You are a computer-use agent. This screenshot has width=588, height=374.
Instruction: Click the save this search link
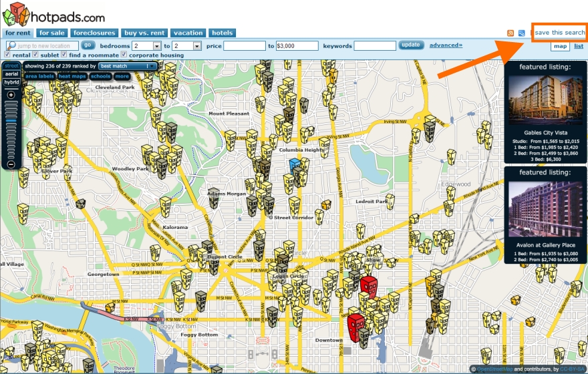point(560,32)
